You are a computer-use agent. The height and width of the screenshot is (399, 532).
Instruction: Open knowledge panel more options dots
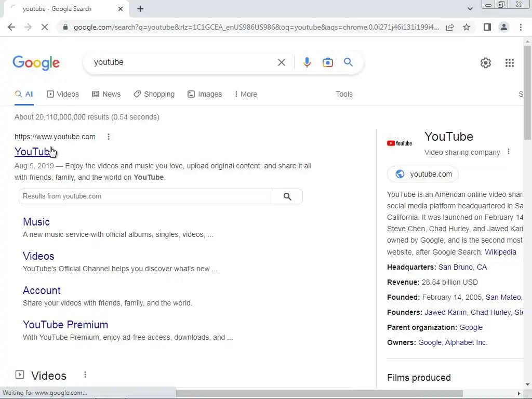[x=508, y=151]
